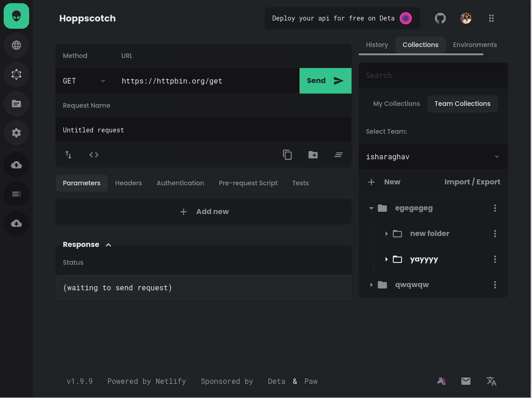The width and height of the screenshot is (532, 398).
Task: Focus the Request Name input field
Action: click(204, 130)
